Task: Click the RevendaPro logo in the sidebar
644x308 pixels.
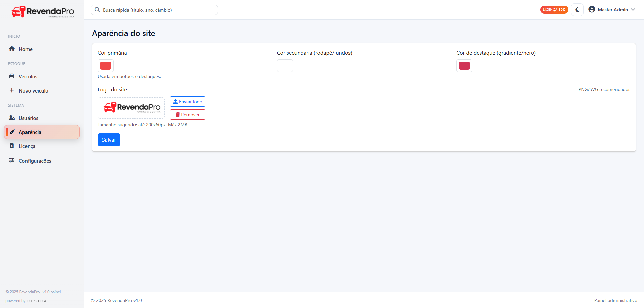Action: pyautogui.click(x=43, y=12)
